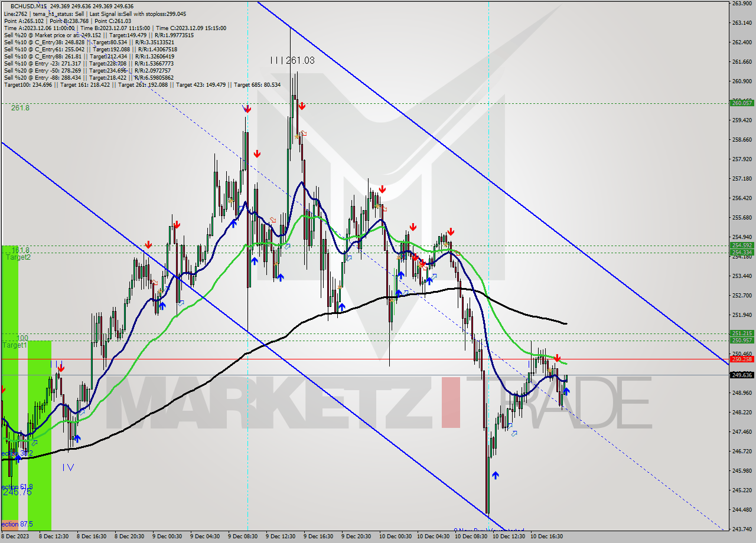Click the blue buy arrow at the chart's lowest low
This screenshot has width=756, height=543.
tap(495, 475)
